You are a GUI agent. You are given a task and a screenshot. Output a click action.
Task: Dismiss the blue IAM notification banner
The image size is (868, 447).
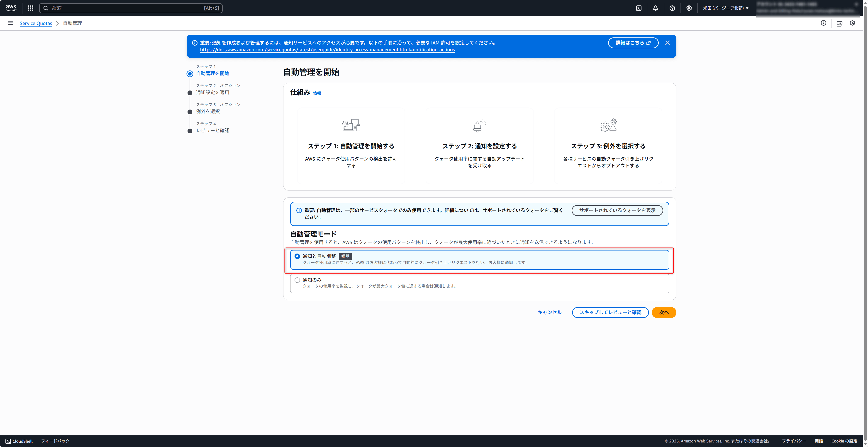pyautogui.click(x=668, y=43)
